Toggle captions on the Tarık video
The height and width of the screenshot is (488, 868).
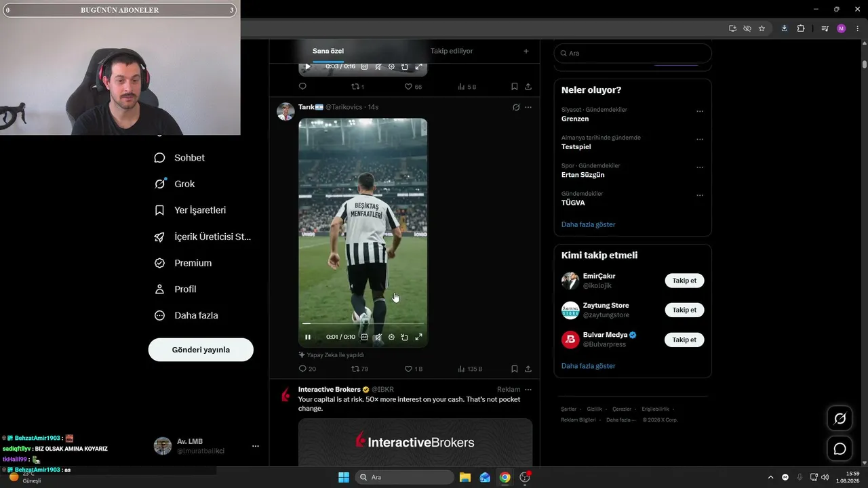pos(364,337)
